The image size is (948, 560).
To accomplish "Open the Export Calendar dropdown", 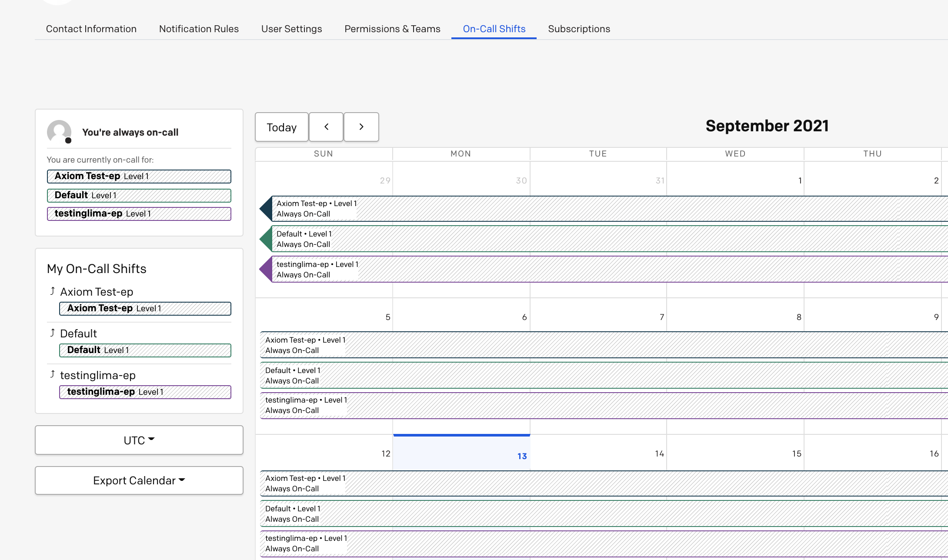I will (x=139, y=480).
